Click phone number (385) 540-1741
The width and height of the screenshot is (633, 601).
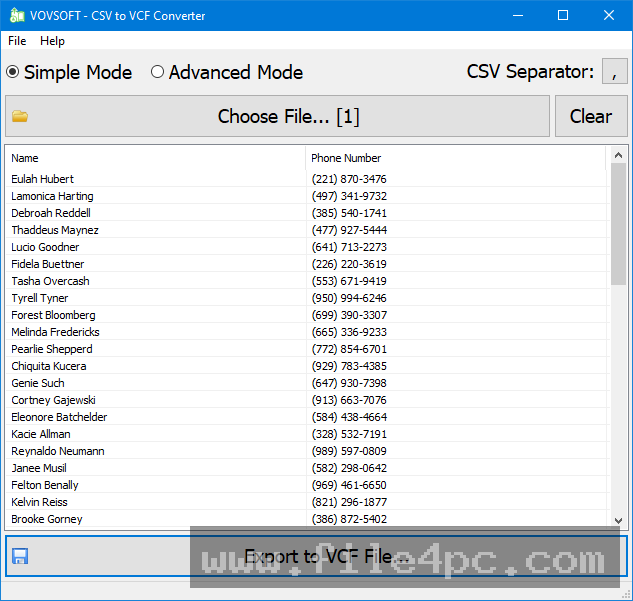pos(349,213)
